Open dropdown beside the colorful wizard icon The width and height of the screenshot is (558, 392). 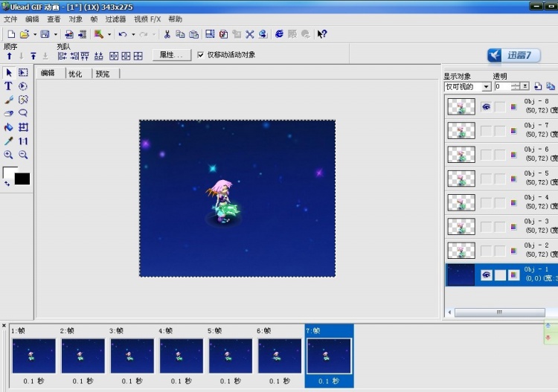[x=109, y=34]
